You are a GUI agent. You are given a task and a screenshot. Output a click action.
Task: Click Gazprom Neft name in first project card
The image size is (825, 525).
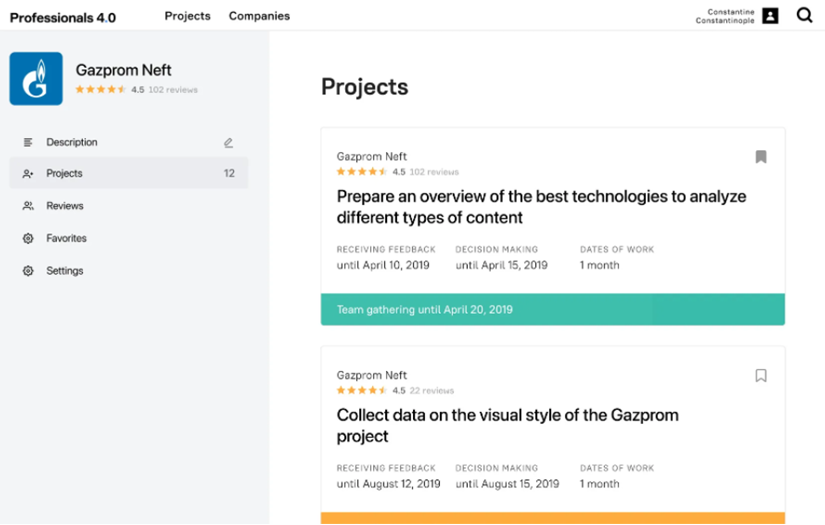371,156
